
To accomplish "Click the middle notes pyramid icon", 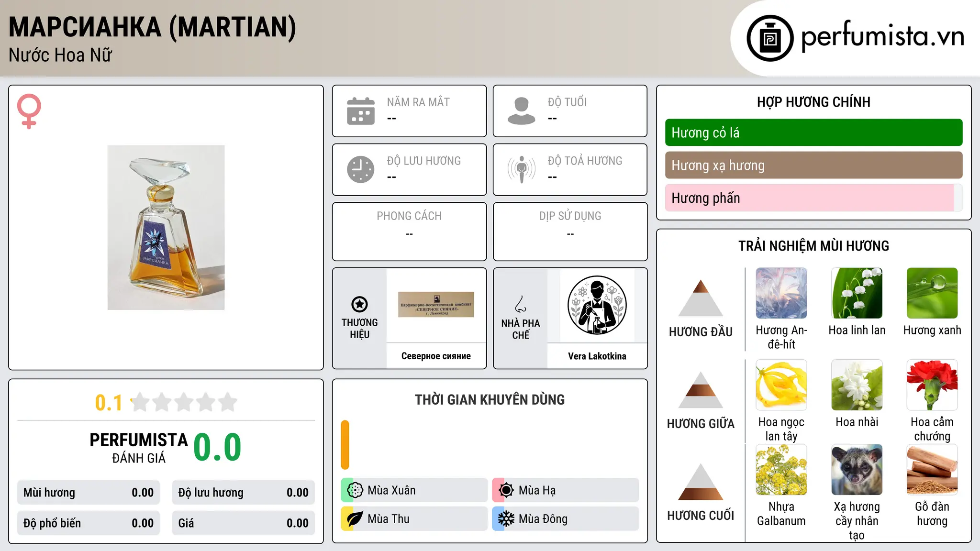I will pyautogui.click(x=701, y=390).
